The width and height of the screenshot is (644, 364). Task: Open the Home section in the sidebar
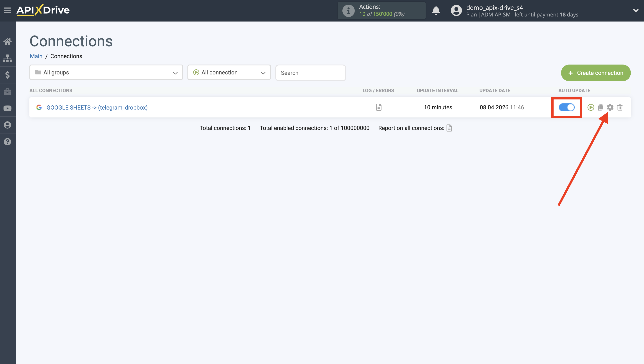[7, 41]
